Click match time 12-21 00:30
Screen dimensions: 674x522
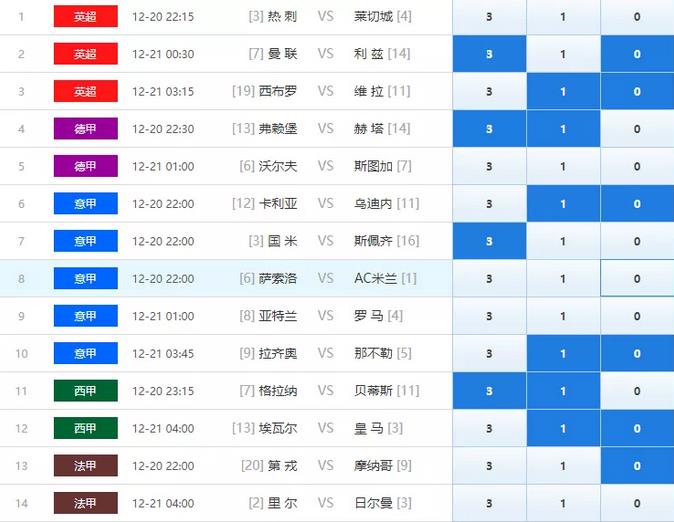coord(163,54)
